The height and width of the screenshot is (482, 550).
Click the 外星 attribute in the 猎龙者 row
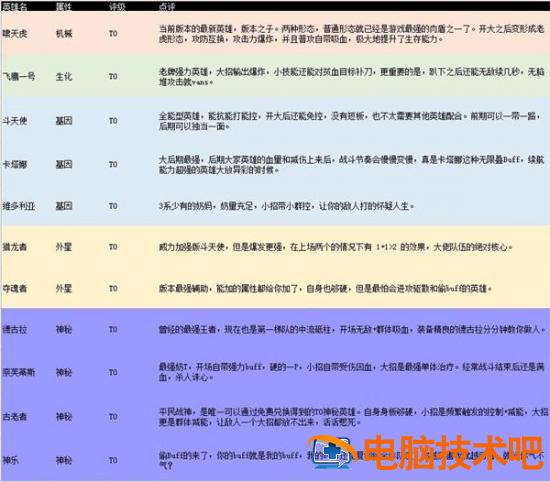64,247
